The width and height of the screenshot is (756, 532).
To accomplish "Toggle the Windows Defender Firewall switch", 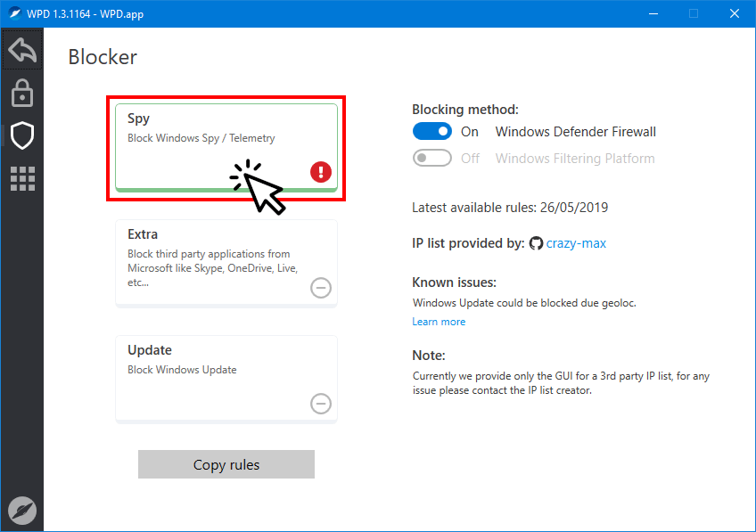I will tap(432, 132).
